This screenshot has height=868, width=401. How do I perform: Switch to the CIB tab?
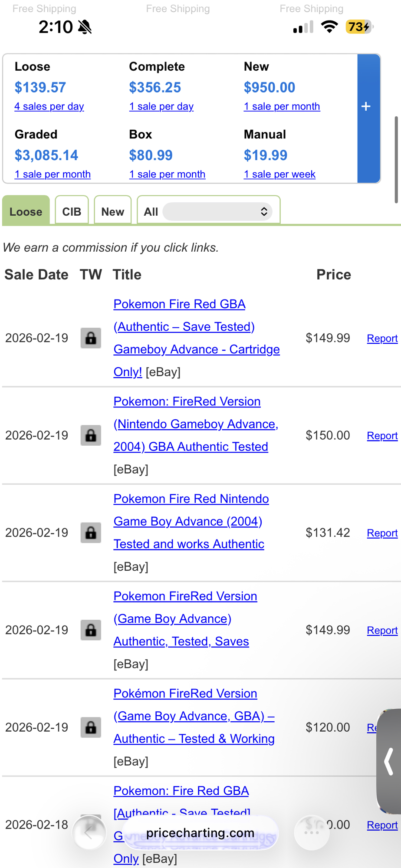pos(72,212)
